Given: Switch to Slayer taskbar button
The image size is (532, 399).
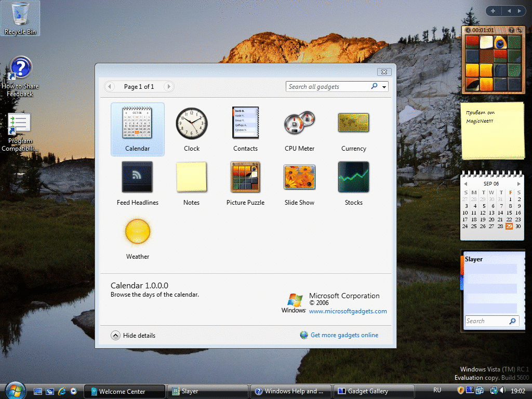Looking at the screenshot, I should point(208,391).
